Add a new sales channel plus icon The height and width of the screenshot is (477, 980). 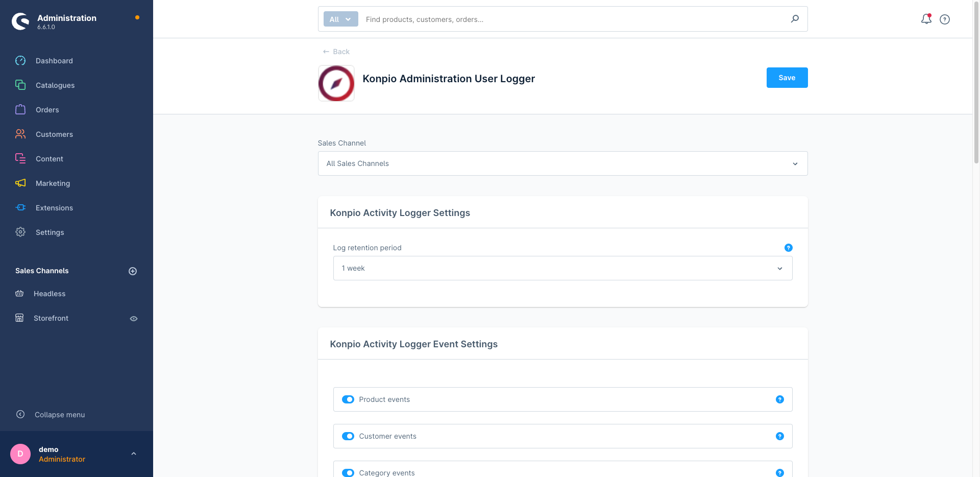[133, 271]
